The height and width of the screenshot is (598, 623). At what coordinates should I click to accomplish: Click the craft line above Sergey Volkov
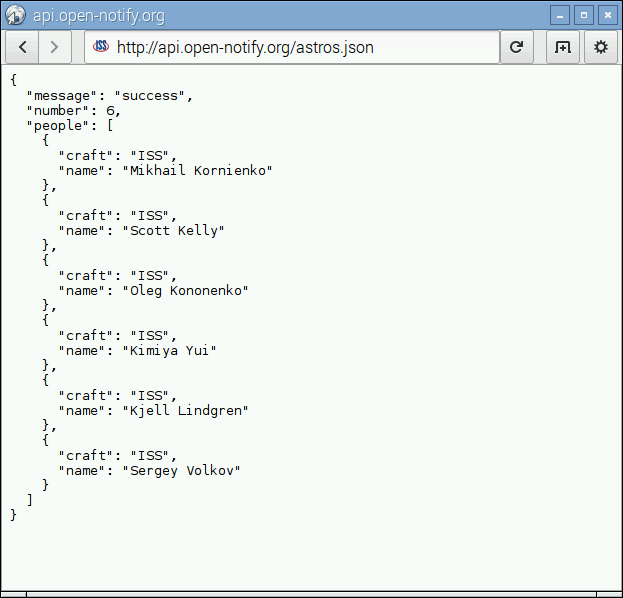coord(117,456)
